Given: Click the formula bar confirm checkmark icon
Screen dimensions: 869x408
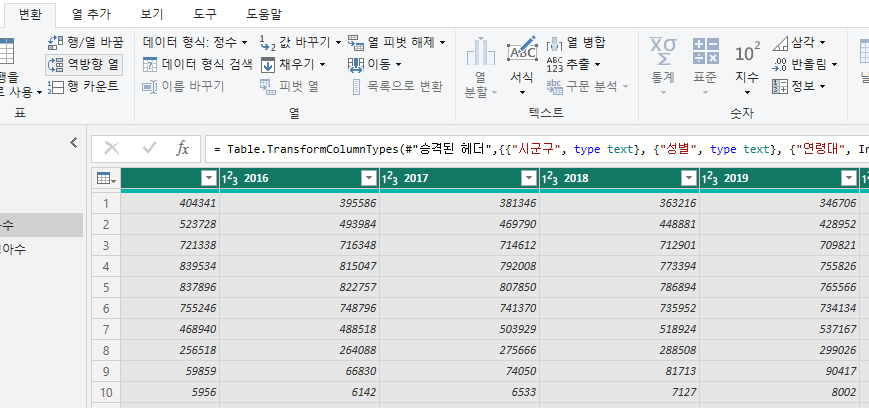Looking at the screenshot, I should pyautogui.click(x=149, y=148).
